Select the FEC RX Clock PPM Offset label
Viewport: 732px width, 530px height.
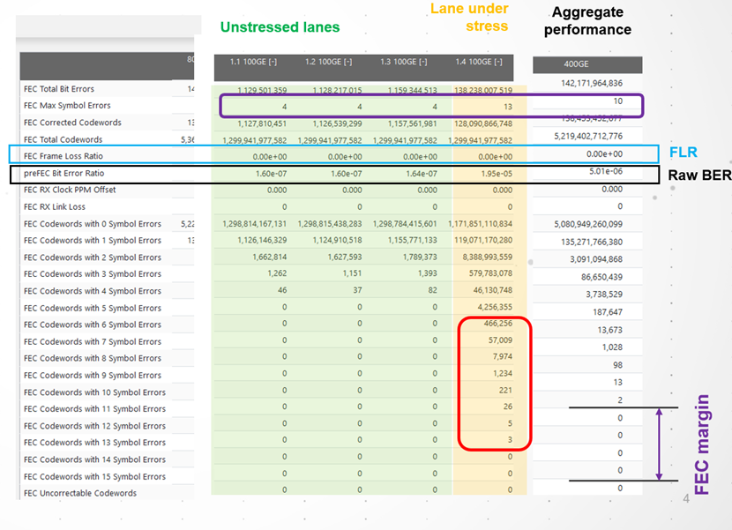[70, 190]
